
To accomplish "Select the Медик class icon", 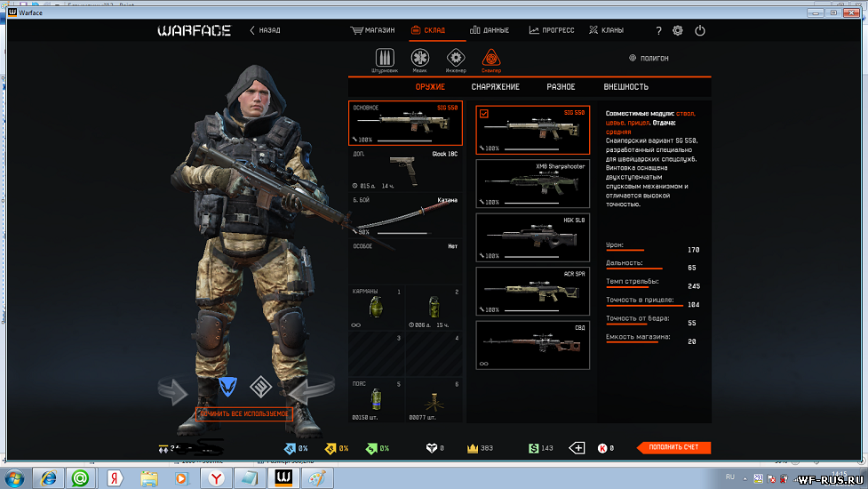I will click(x=420, y=58).
